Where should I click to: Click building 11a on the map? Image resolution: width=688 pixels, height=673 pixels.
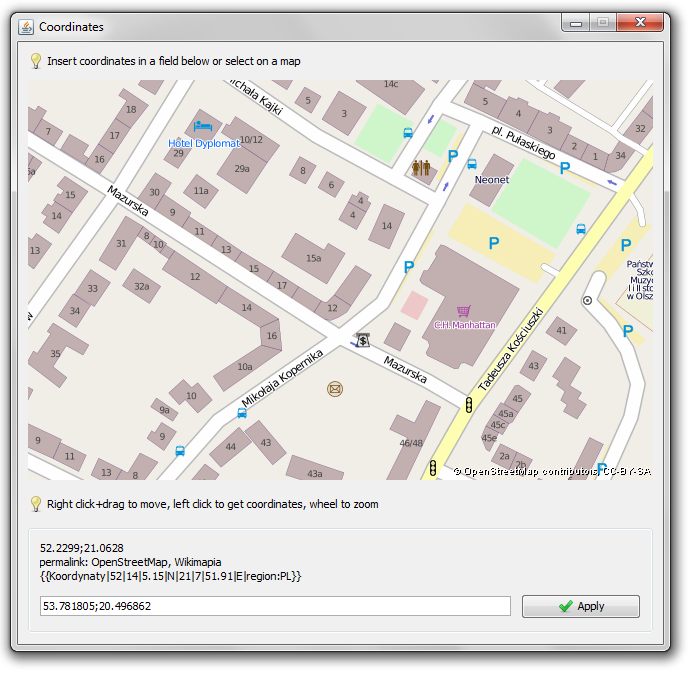click(x=201, y=190)
